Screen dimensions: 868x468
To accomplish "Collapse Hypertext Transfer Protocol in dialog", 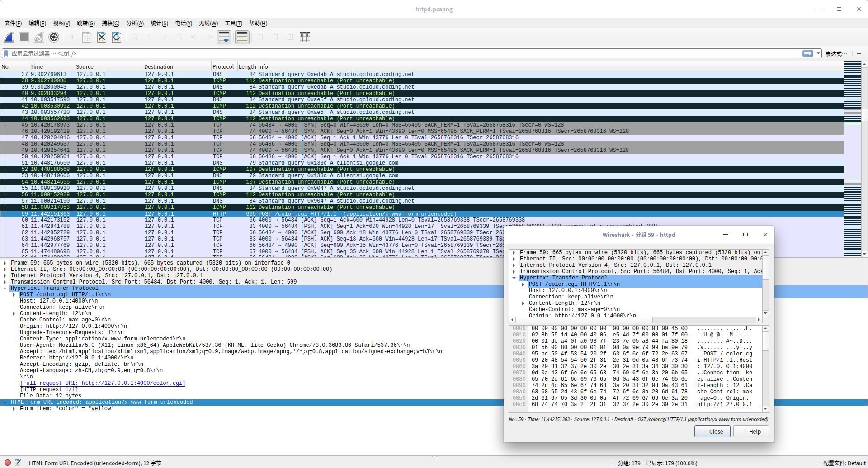I will (x=514, y=278).
